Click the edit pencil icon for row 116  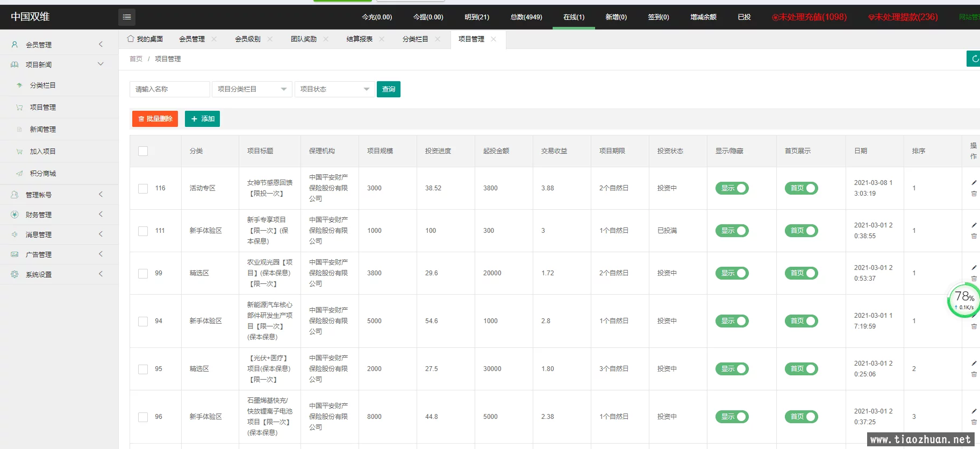974,183
